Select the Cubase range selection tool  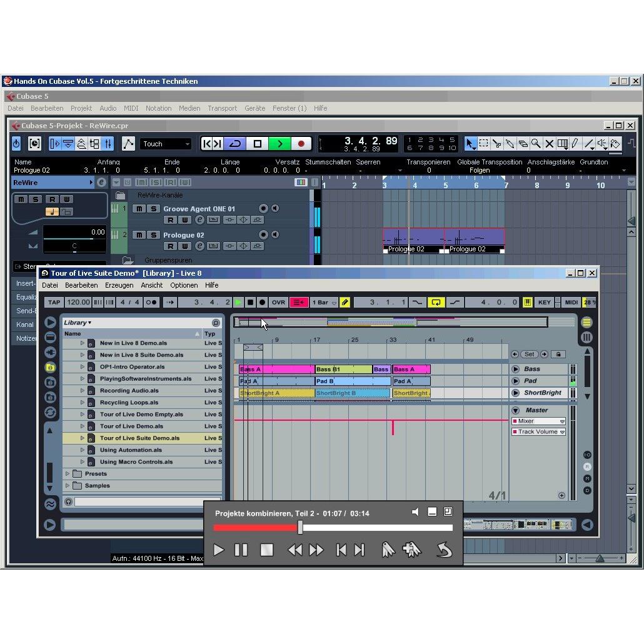483,143
